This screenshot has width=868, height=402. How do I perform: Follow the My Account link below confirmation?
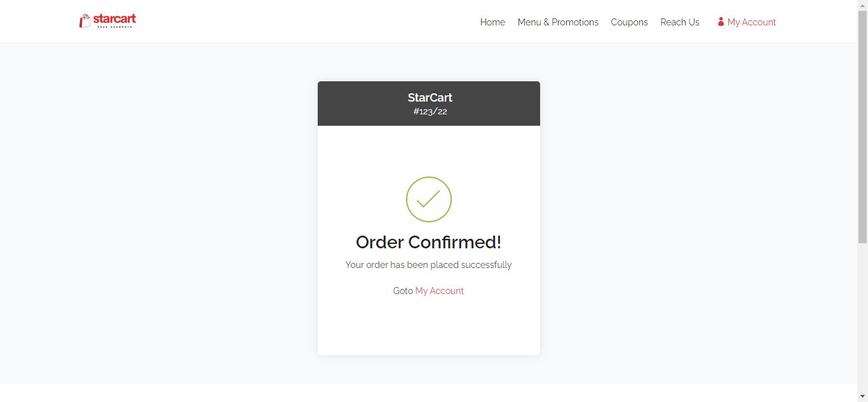[x=439, y=291]
